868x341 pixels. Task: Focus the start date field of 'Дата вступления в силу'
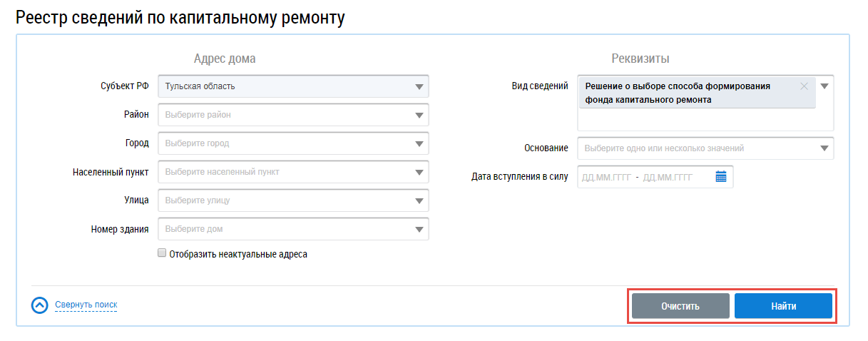click(606, 177)
